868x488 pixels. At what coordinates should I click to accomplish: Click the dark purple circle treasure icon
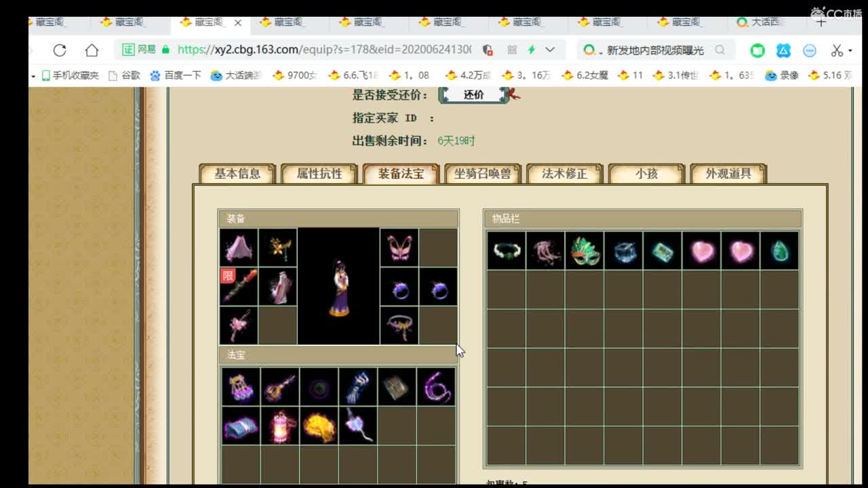click(x=319, y=387)
